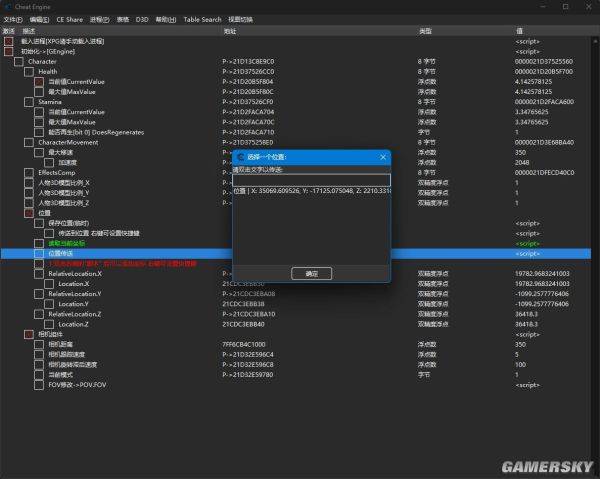Click the icon in the location dialog title
This screenshot has height=479, width=600.
click(241, 157)
